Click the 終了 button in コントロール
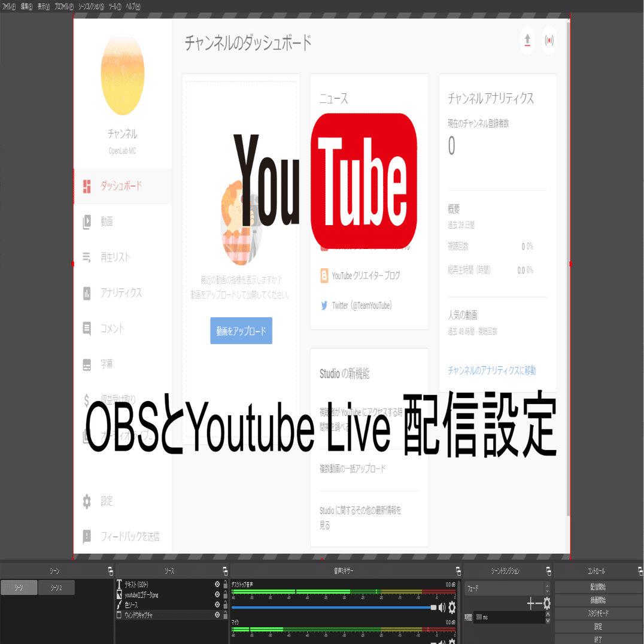The image size is (644, 644). [598, 639]
